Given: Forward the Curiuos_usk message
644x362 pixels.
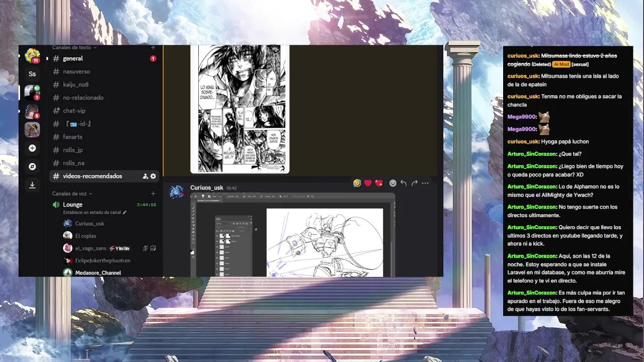Looking at the screenshot, I should coord(415,183).
